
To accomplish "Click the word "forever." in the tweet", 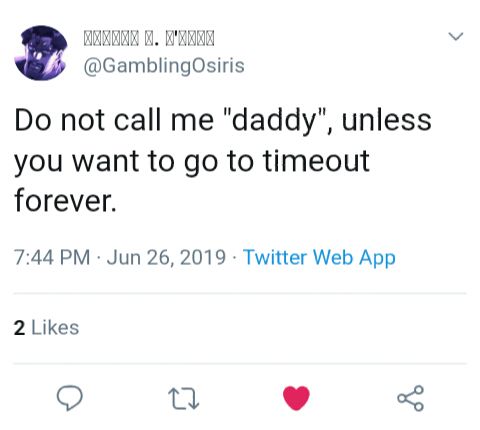I will [66, 200].
